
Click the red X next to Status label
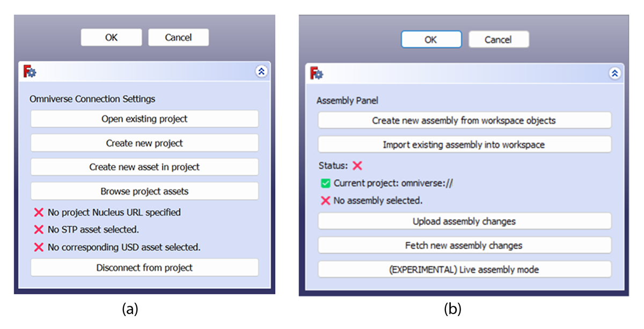(357, 166)
